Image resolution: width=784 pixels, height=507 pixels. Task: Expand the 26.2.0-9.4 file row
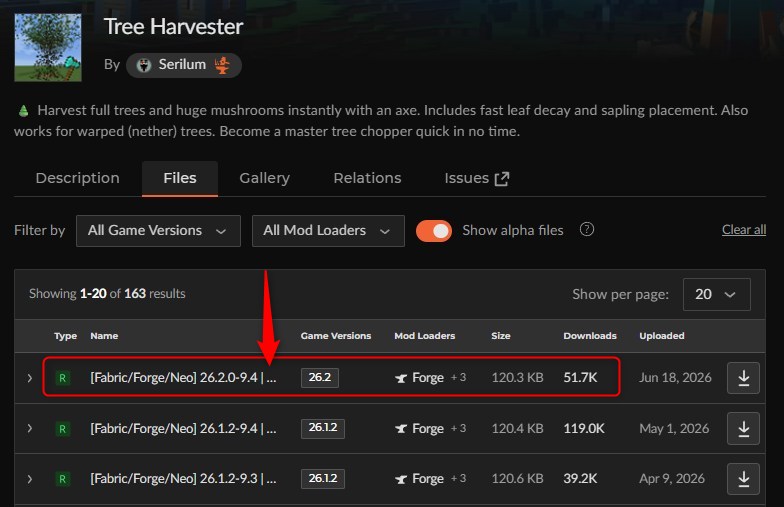pyautogui.click(x=30, y=378)
